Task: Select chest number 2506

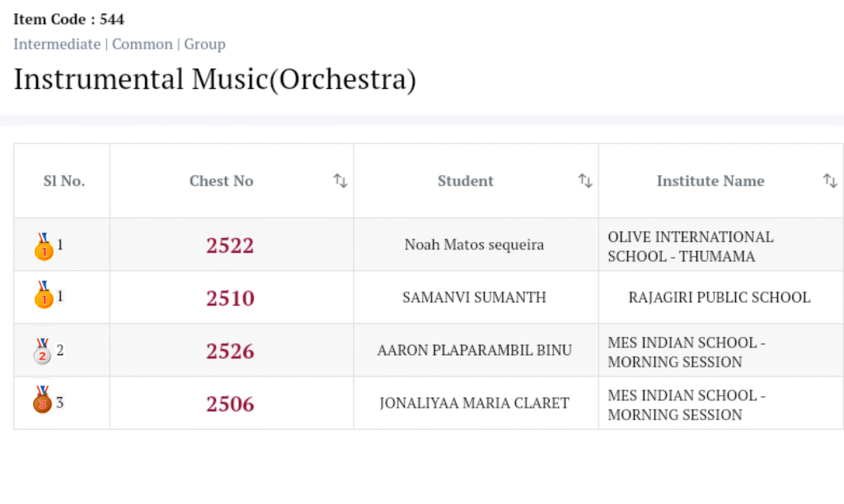Action: point(230,404)
